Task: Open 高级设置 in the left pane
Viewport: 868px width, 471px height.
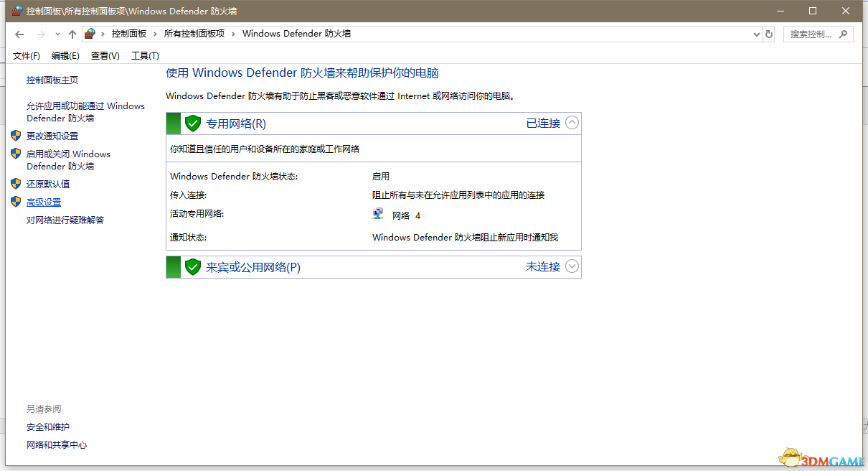Action: (44, 202)
